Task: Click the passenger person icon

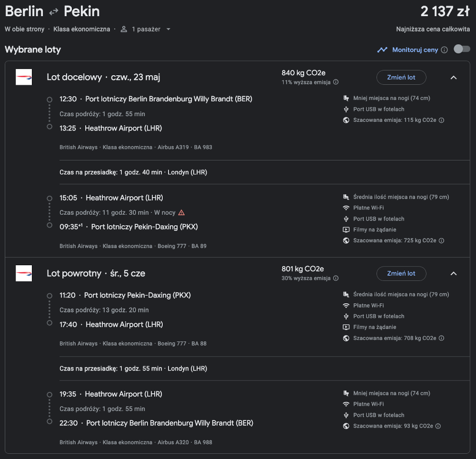Action: tap(124, 29)
